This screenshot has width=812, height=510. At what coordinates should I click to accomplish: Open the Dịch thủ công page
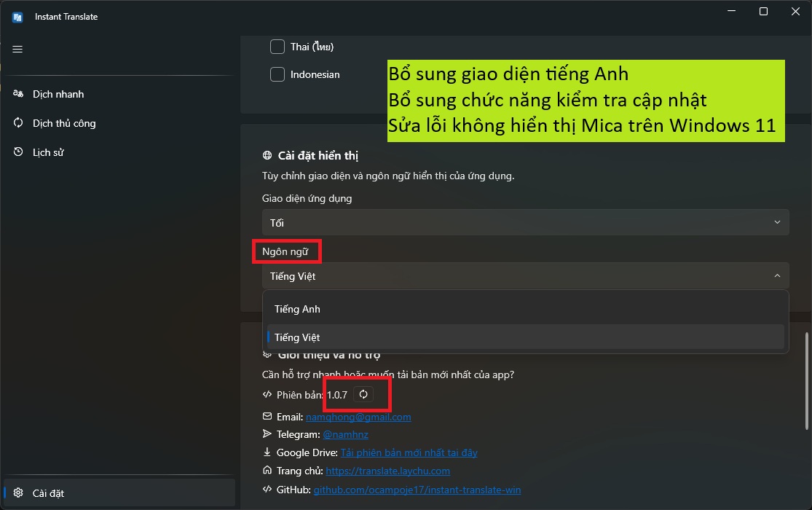(x=119, y=123)
